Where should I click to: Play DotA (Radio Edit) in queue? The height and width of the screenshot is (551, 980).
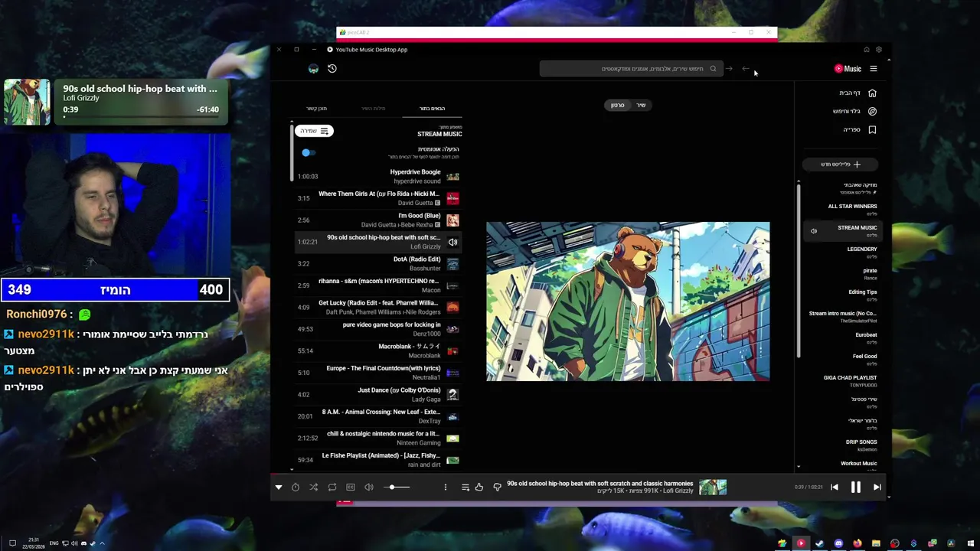pyautogui.click(x=378, y=263)
